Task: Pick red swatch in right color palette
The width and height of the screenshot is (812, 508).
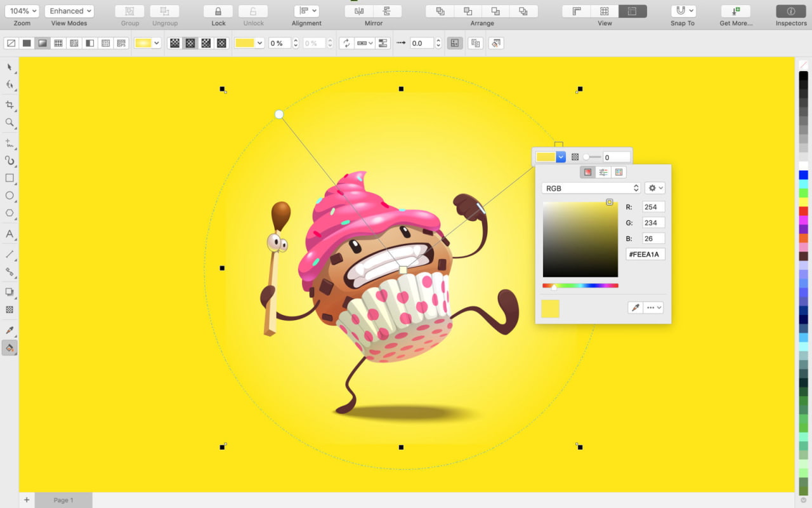Action: coord(803,211)
